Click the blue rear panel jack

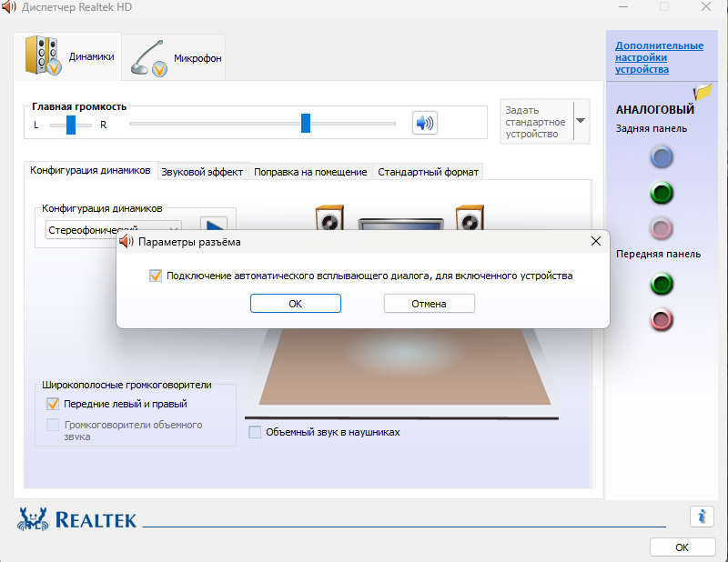pos(662,156)
